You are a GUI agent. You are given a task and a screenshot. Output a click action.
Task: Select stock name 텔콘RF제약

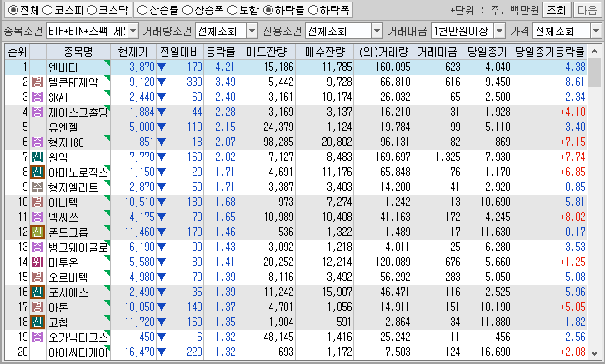(x=73, y=82)
